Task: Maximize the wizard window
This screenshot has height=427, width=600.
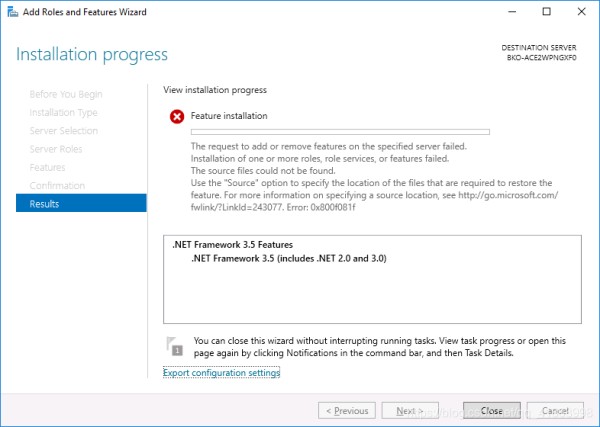Action: (x=546, y=11)
